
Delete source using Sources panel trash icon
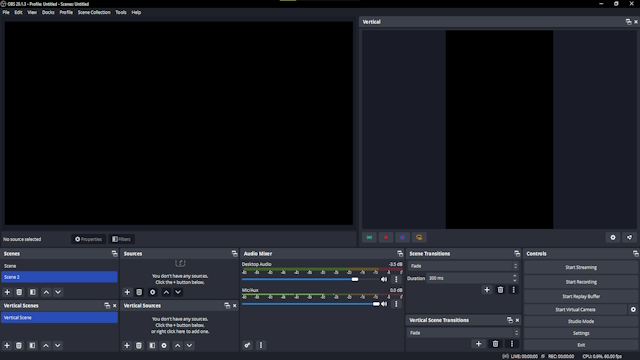click(139, 292)
